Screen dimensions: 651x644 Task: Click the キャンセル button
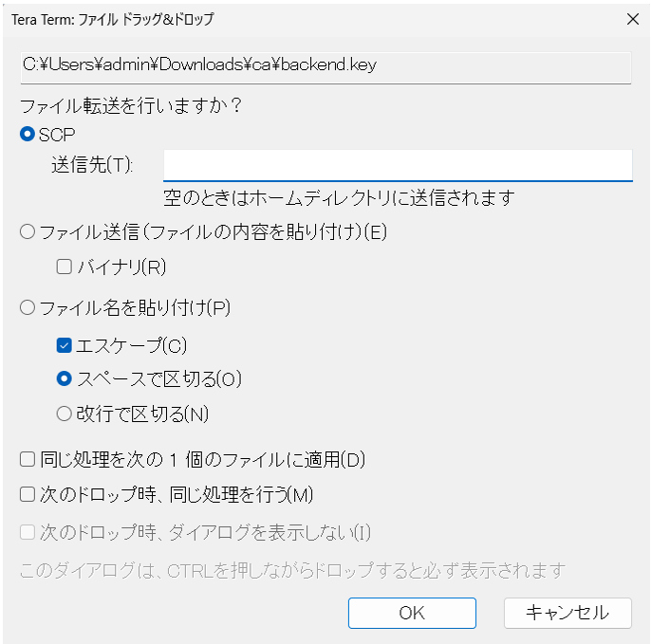click(567, 612)
